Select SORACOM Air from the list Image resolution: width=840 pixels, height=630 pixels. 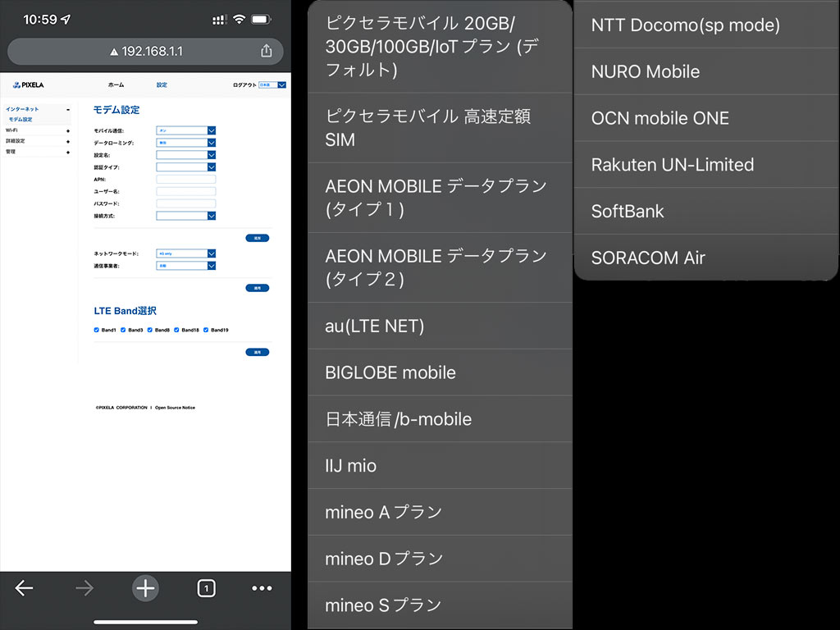pos(706,257)
